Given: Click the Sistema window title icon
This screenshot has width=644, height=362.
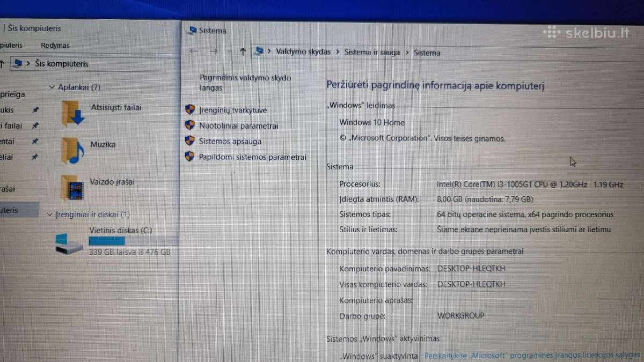Looking at the screenshot, I should [x=192, y=31].
